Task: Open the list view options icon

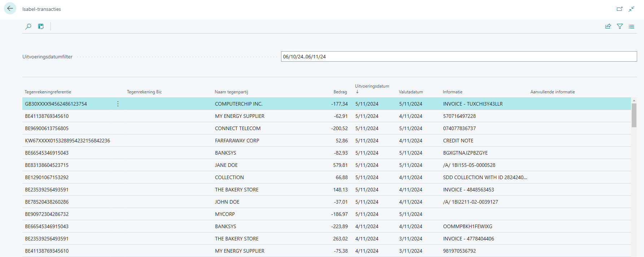Action: (x=631, y=26)
